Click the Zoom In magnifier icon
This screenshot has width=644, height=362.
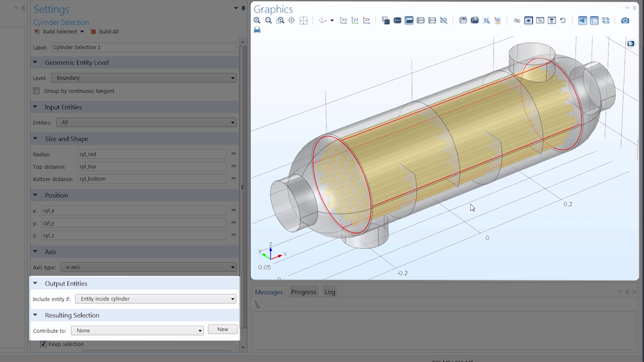pyautogui.click(x=257, y=21)
